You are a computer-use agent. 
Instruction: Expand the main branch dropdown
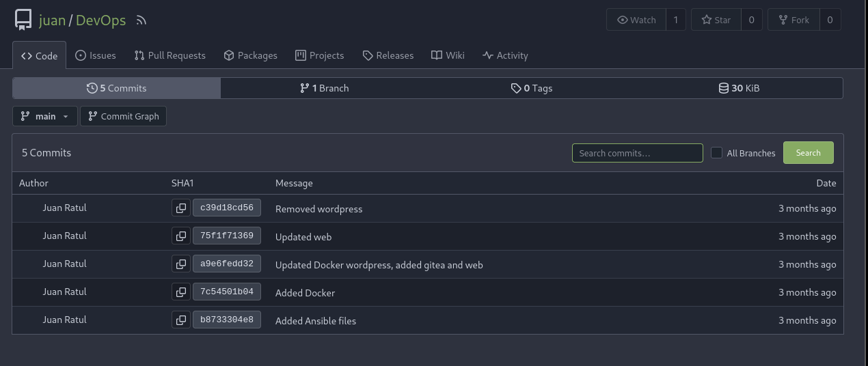45,116
